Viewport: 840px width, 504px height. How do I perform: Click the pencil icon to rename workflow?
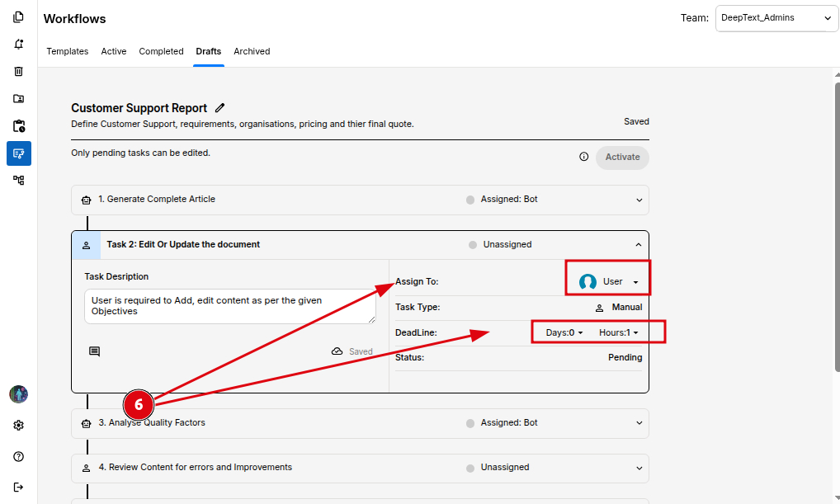tap(219, 108)
